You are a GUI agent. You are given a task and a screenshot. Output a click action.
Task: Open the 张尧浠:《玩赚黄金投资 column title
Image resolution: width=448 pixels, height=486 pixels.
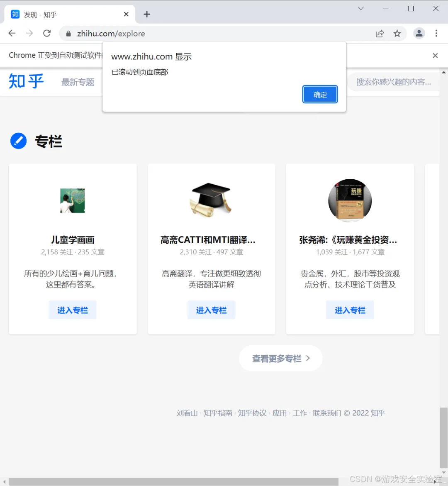point(348,239)
